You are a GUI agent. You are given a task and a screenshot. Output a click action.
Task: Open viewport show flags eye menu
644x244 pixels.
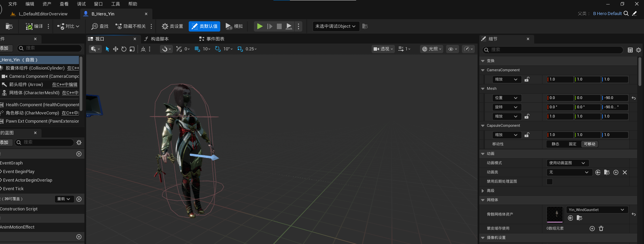tap(453, 49)
